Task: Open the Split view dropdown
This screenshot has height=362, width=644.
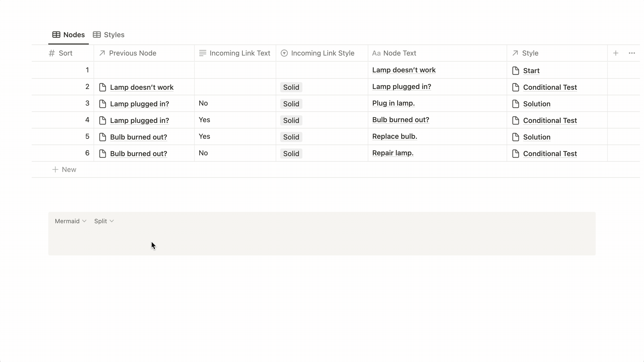Action: (x=104, y=221)
